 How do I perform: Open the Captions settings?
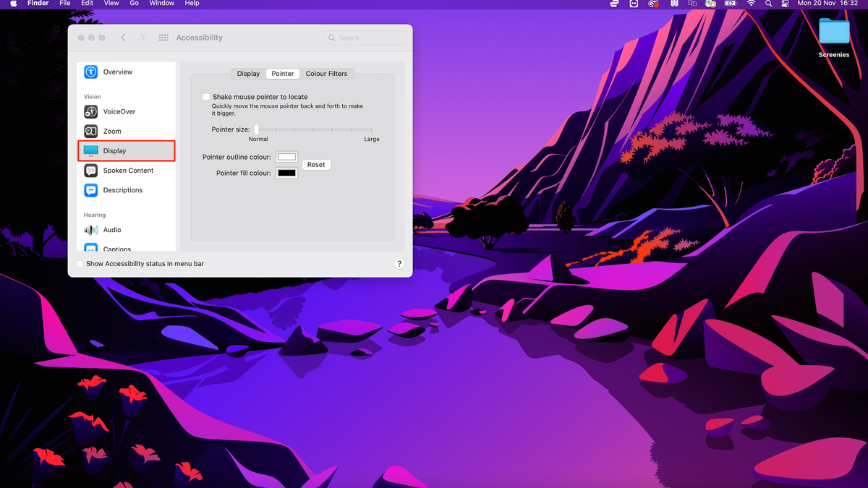click(x=116, y=249)
